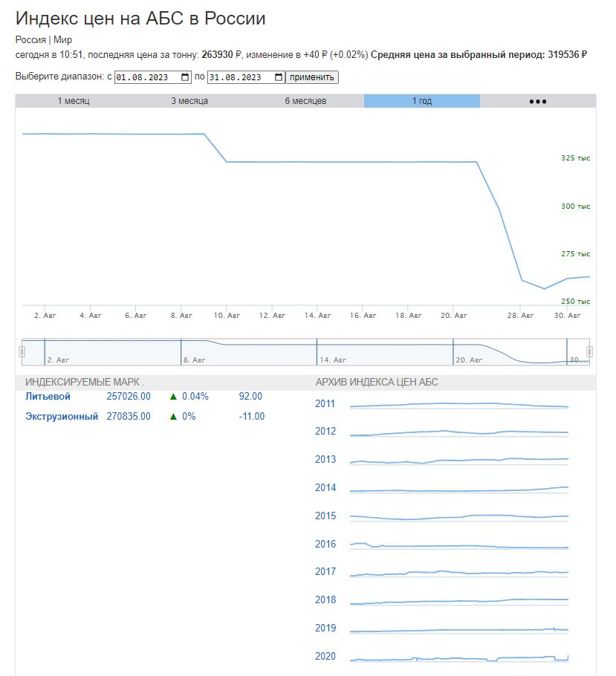Click the 30. Авг x-axis label
The height and width of the screenshot is (676, 616).
pos(567,316)
